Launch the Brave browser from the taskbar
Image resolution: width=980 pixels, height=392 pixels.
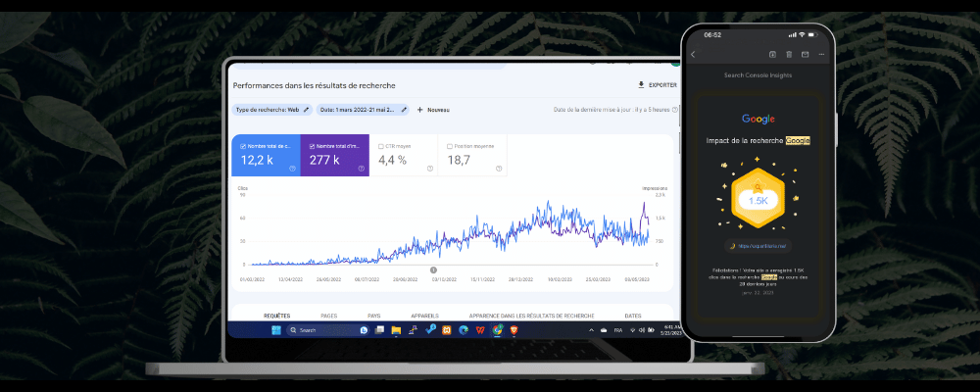coord(513,330)
